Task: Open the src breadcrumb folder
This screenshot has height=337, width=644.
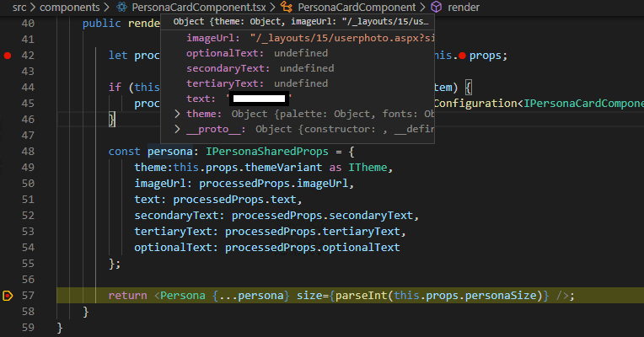Action: coord(19,7)
